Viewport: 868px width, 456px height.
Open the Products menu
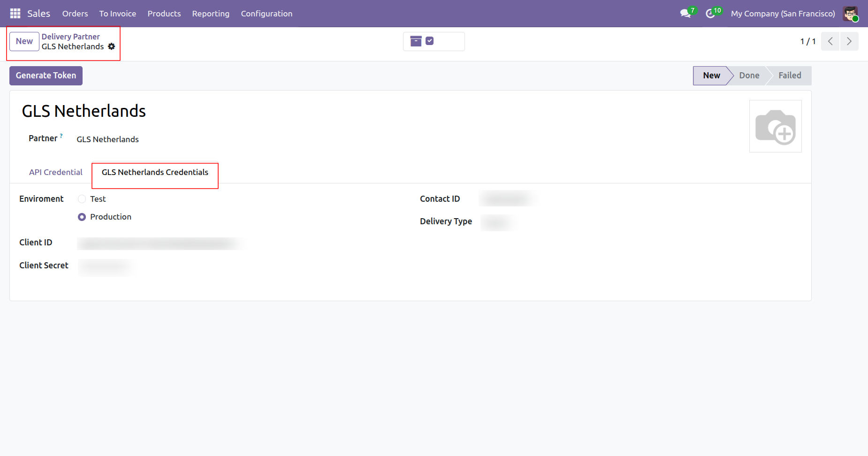pyautogui.click(x=164, y=14)
